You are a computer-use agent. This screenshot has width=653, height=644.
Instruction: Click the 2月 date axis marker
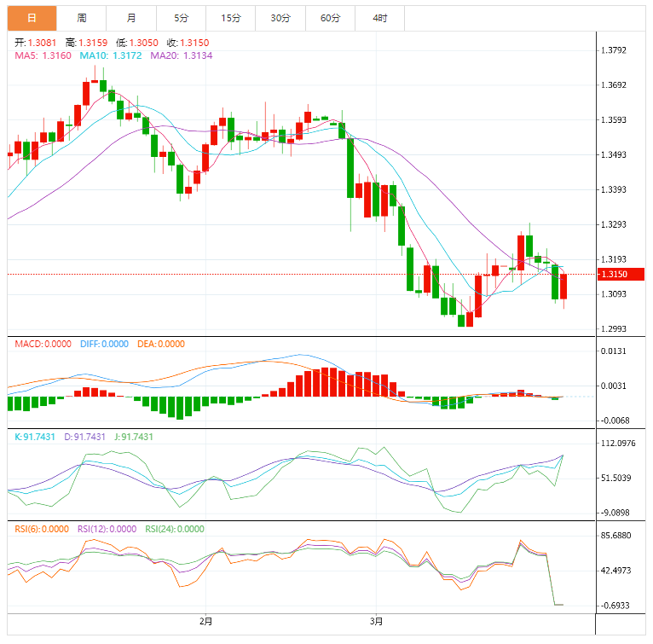pyautogui.click(x=205, y=622)
